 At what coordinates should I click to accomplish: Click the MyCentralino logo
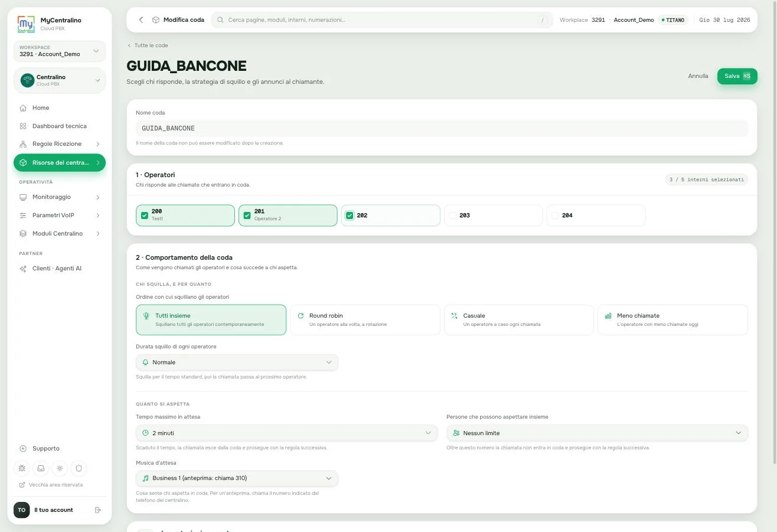click(26, 24)
